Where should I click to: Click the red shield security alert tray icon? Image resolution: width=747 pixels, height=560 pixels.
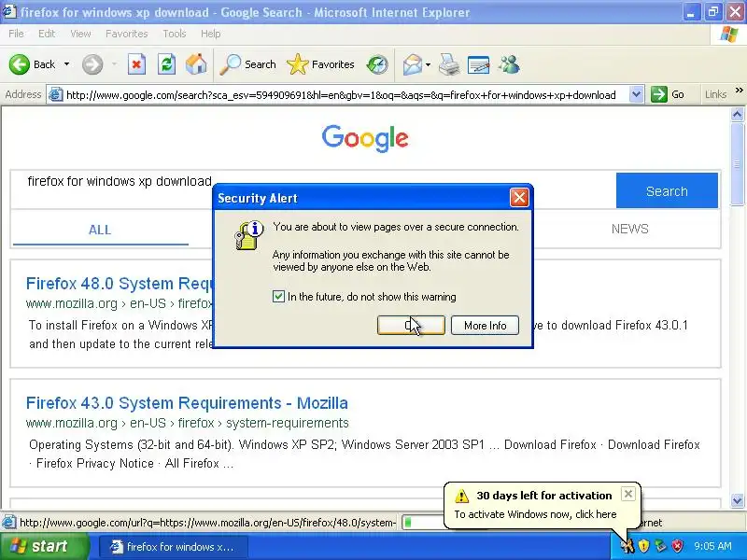(677, 546)
